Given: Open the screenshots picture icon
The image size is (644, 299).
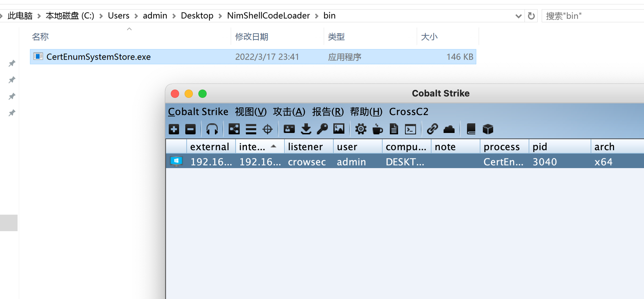Looking at the screenshot, I should tap(339, 129).
